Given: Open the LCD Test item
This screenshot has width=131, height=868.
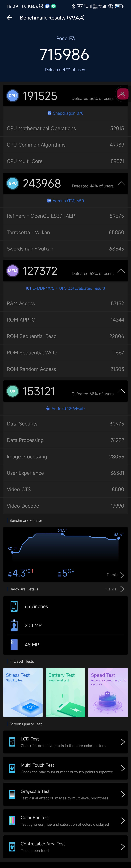Looking at the screenshot, I should [x=65, y=742].
